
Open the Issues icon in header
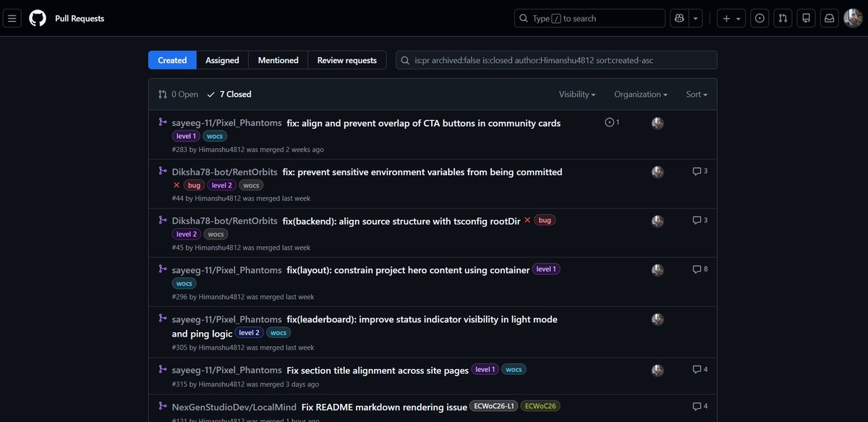tap(759, 18)
